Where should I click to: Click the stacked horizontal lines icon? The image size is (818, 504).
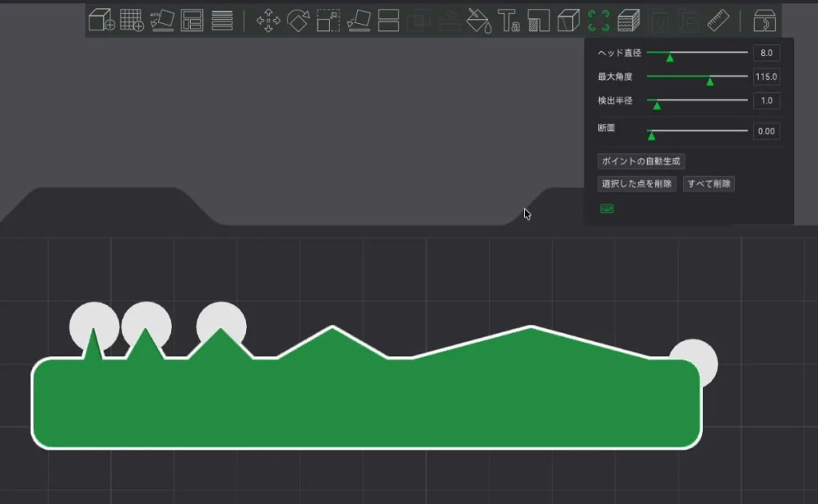click(x=222, y=21)
